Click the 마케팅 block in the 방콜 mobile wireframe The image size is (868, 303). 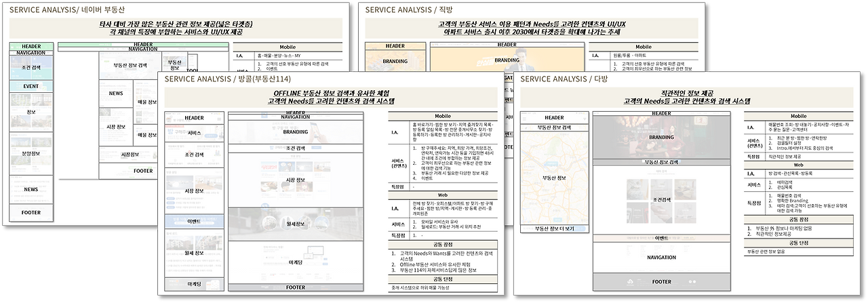coord(194,285)
